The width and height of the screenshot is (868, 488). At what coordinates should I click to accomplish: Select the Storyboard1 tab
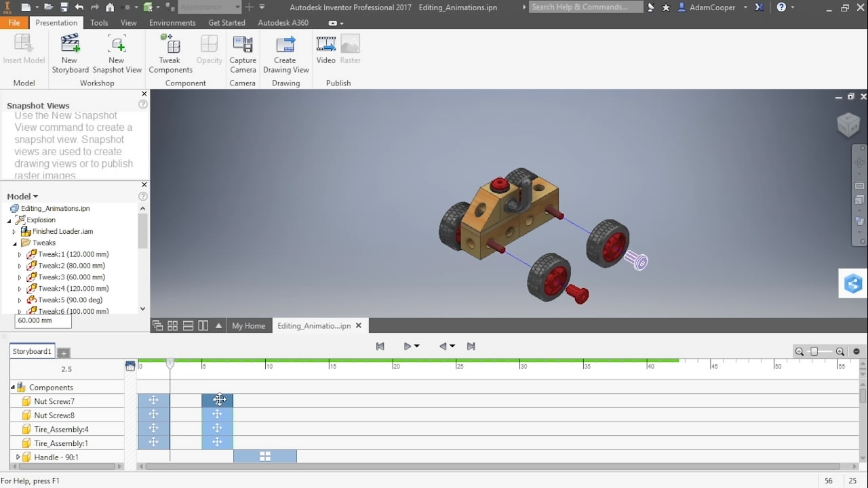[32, 352]
